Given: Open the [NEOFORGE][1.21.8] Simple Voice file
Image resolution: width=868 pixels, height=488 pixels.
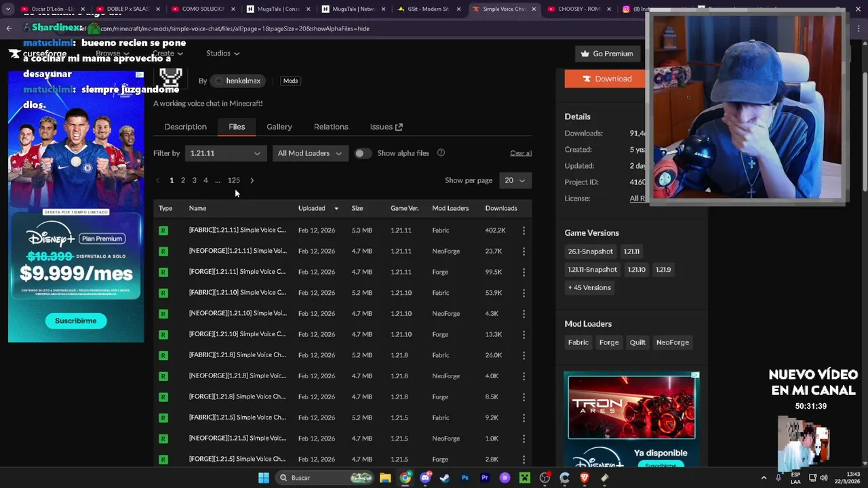Looking at the screenshot, I should 237,376.
